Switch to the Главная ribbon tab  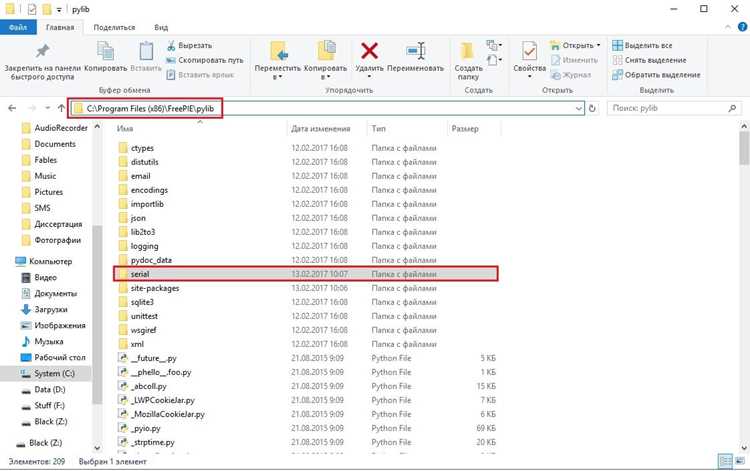(60, 27)
